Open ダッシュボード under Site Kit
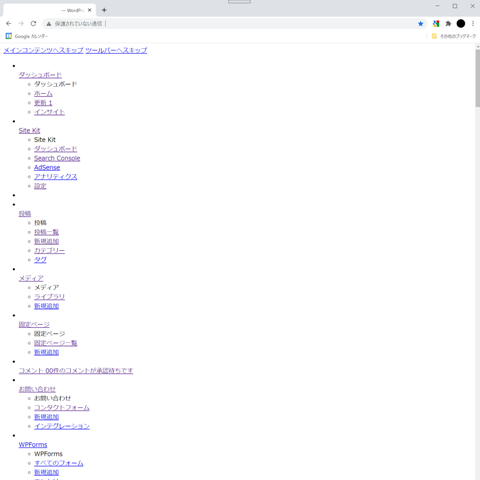 (55, 149)
